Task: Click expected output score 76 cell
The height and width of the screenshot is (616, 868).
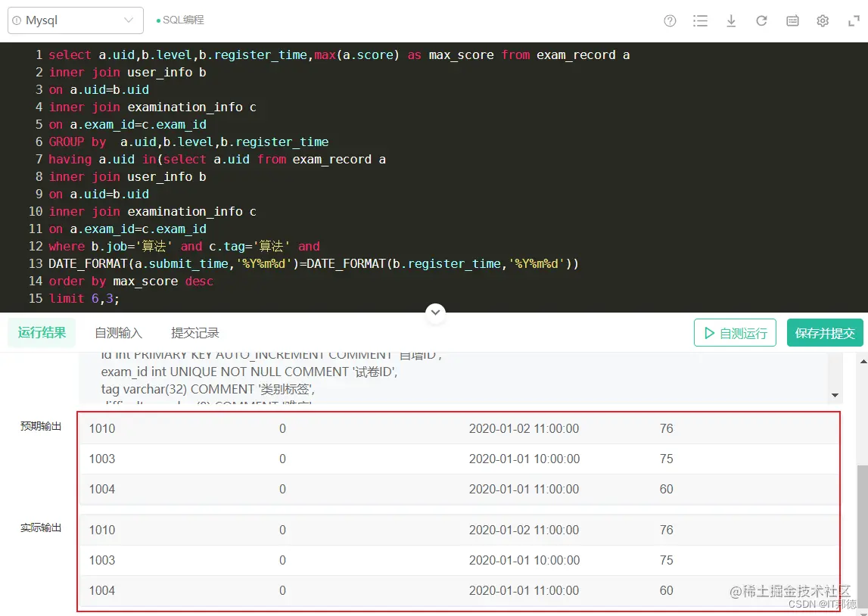Action: click(666, 428)
